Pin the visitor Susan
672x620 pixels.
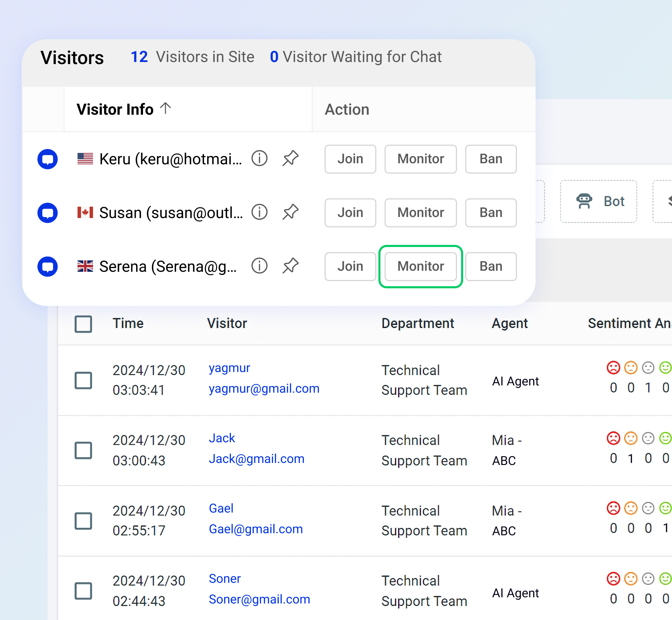(x=291, y=212)
